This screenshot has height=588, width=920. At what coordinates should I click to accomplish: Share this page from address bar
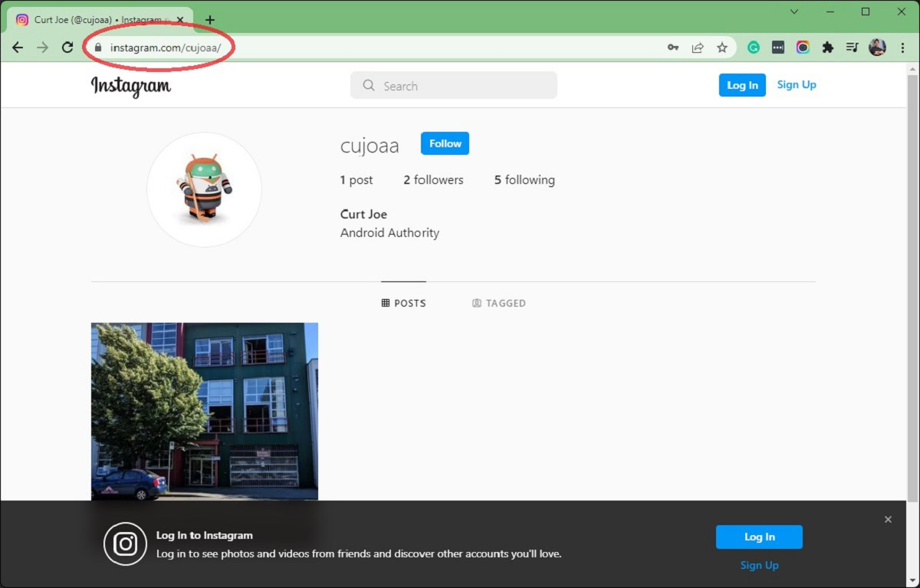698,48
